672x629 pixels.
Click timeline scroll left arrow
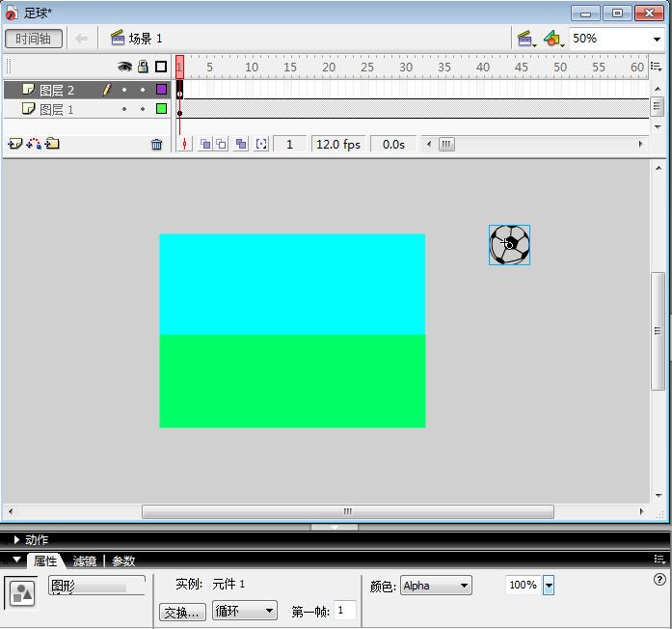point(429,144)
